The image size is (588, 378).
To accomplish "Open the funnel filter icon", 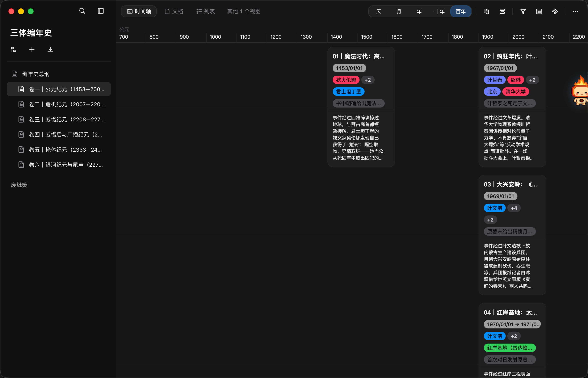I will click(x=523, y=11).
